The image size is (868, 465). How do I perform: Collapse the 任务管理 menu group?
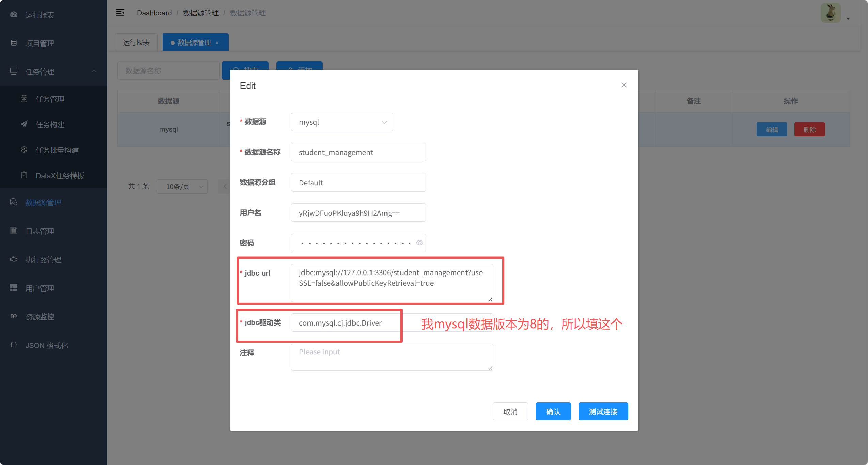[x=94, y=71]
